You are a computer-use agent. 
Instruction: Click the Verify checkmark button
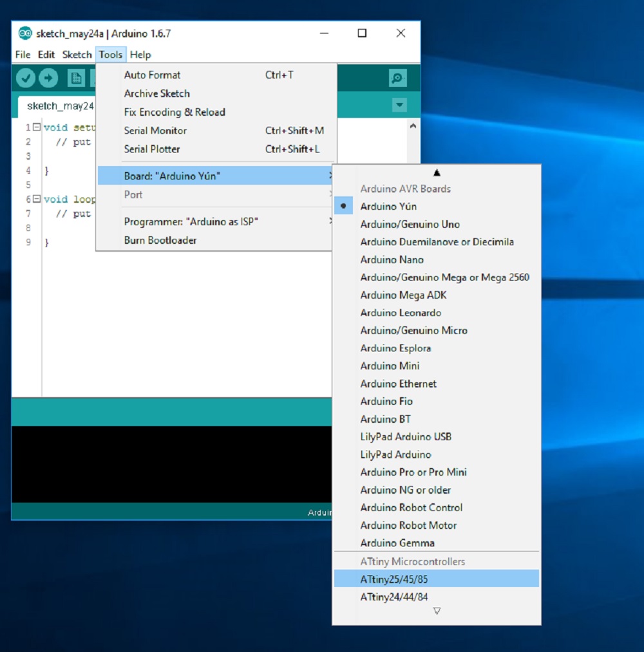(x=25, y=78)
